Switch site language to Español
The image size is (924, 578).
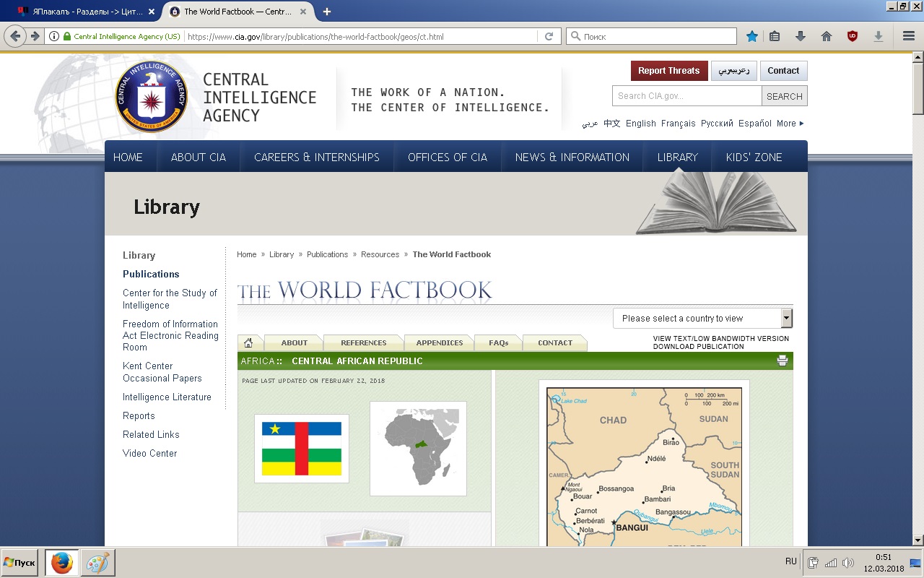click(755, 124)
